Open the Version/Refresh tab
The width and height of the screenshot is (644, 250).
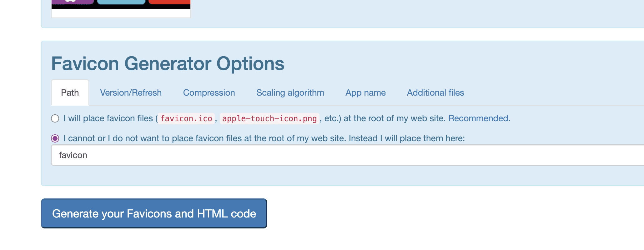[131, 93]
